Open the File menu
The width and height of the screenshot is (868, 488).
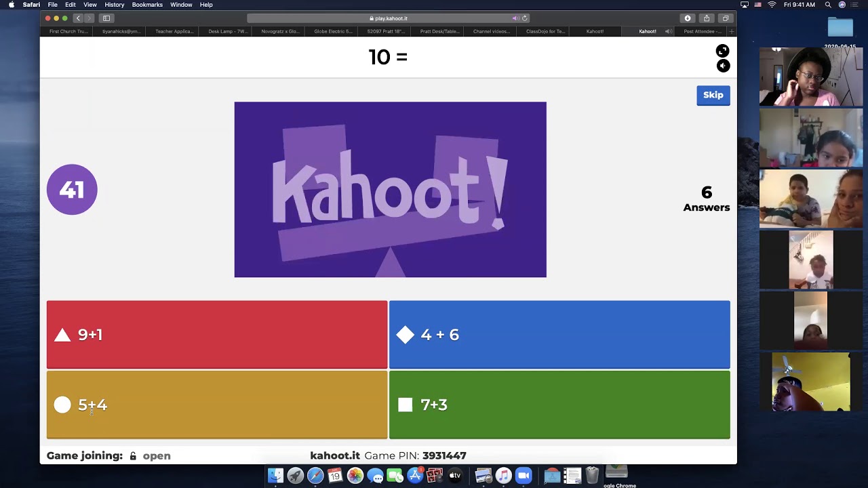(x=52, y=5)
